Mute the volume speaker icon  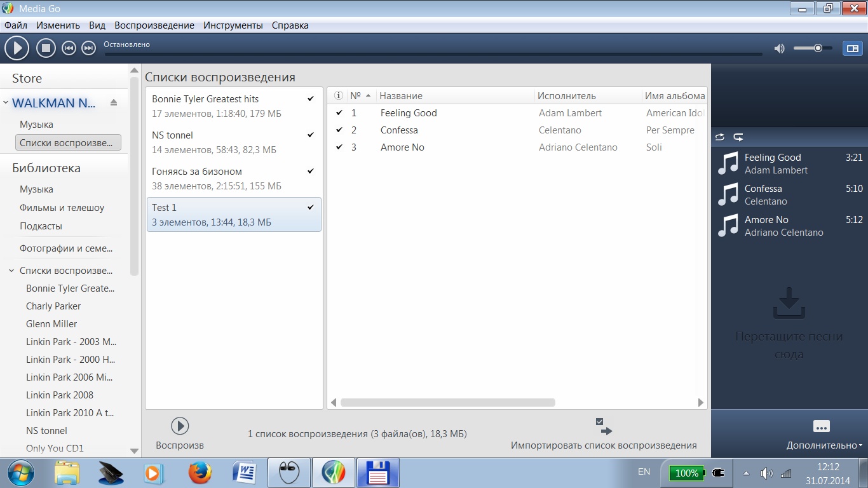click(x=779, y=48)
